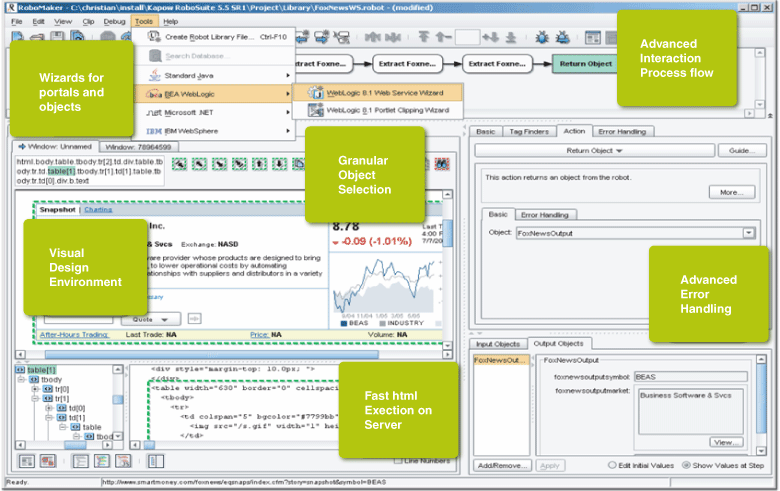Click the green-bordered up arrow node icon
Screen dimensions: 780x491
pyautogui.click(x=260, y=164)
